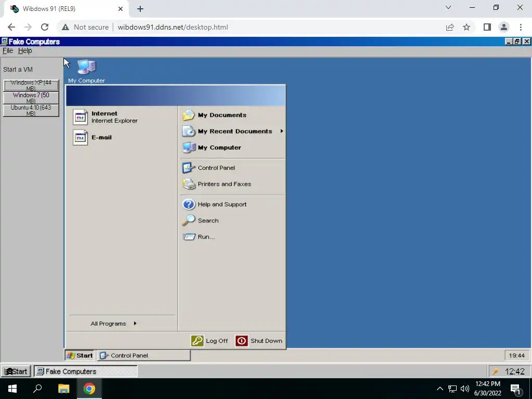Click the Shut Down button
The width and height of the screenshot is (532, 399).
(x=259, y=341)
